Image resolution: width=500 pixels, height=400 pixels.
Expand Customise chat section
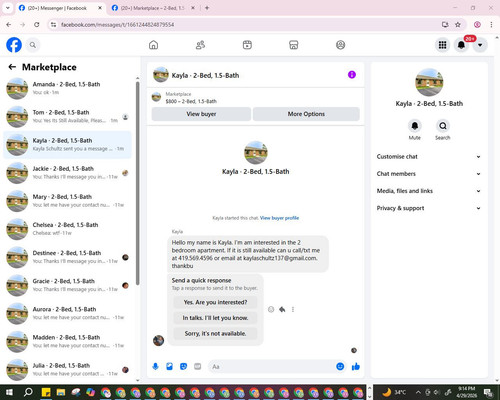(429, 157)
